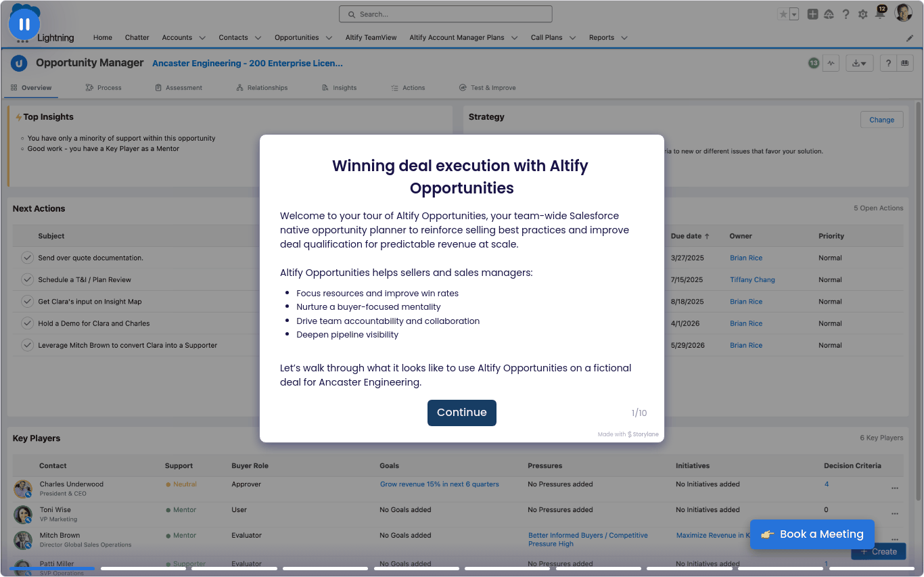Go to the Home nav item

click(103, 38)
